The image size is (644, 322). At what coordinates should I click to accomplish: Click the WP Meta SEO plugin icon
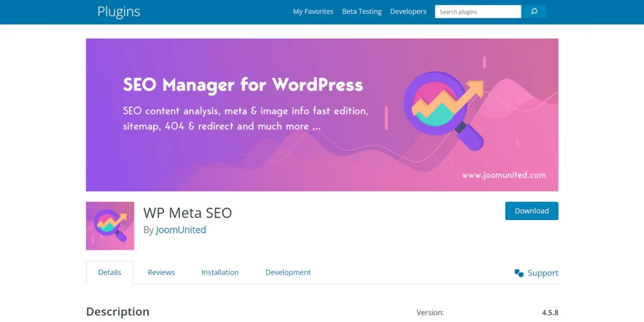pos(110,226)
